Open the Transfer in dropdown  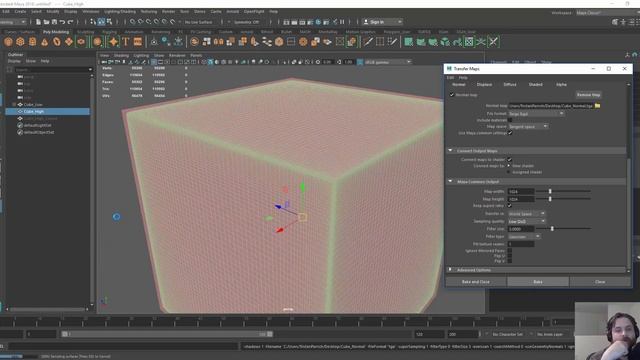(527, 213)
